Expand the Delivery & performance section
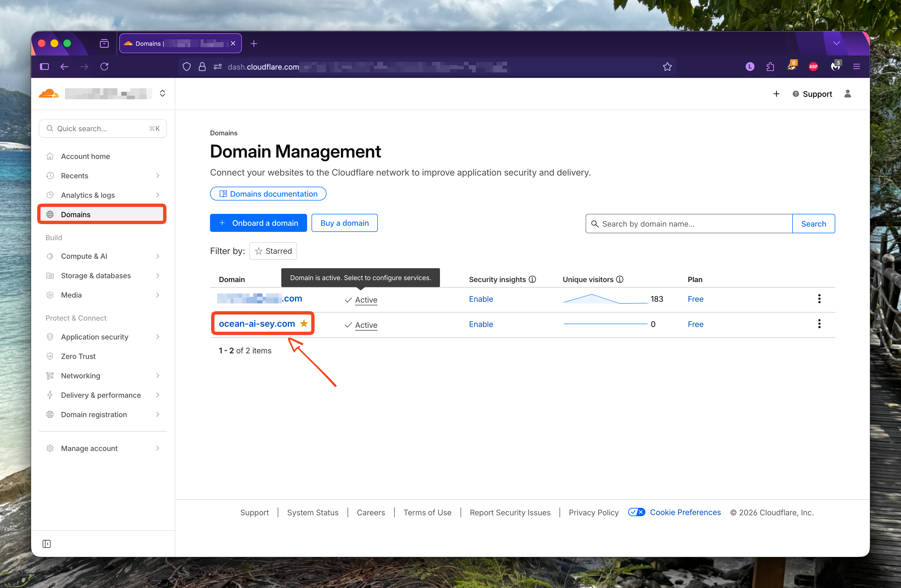 (100, 395)
